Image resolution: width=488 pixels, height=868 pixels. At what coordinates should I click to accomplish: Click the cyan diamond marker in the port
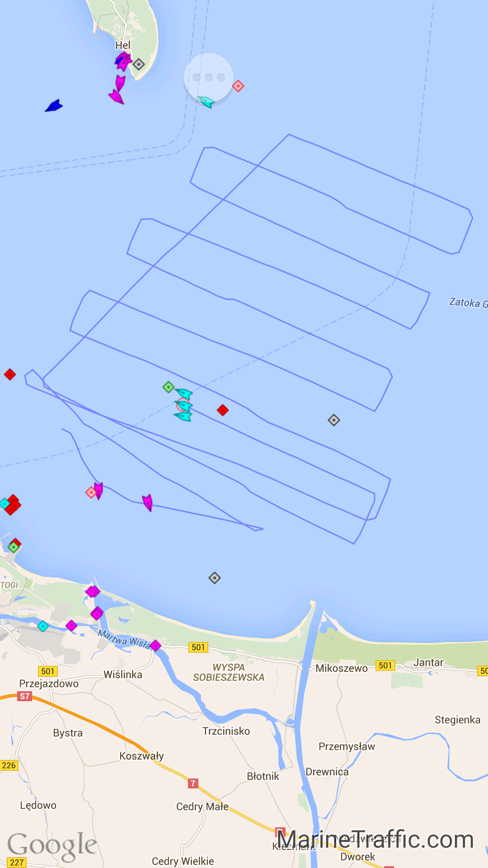pos(43,626)
